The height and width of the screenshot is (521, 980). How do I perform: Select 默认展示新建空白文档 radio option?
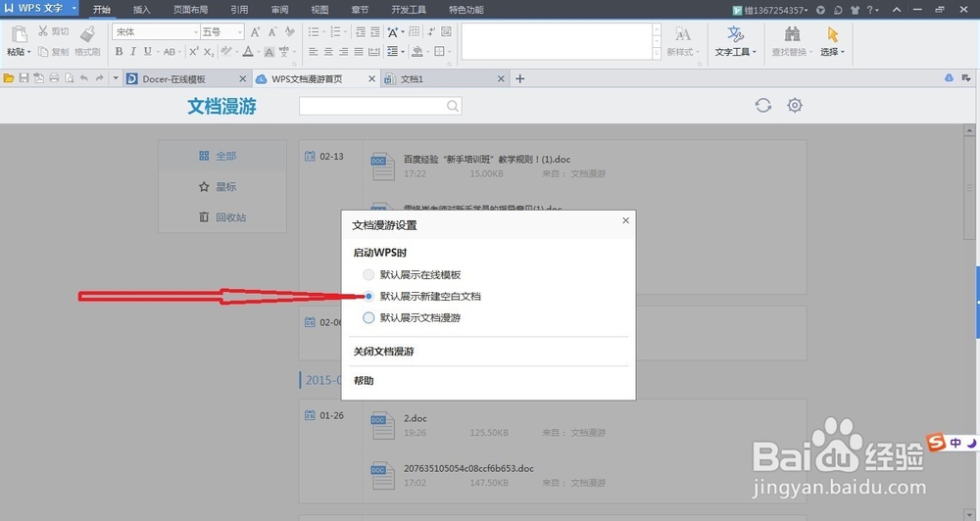pos(368,296)
